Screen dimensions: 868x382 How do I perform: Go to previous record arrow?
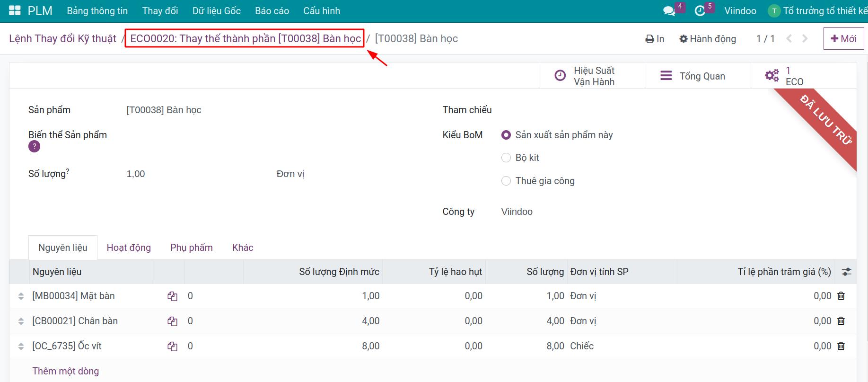(789, 39)
